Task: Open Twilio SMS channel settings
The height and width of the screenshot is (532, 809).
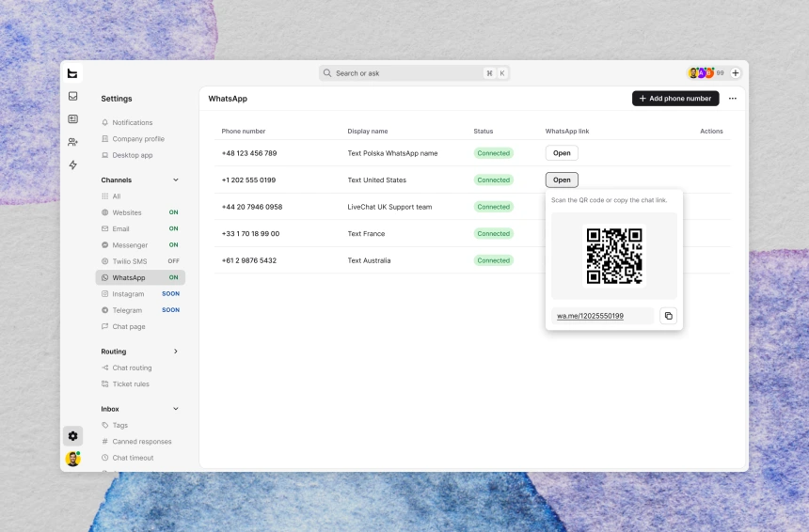Action: [x=140, y=261]
